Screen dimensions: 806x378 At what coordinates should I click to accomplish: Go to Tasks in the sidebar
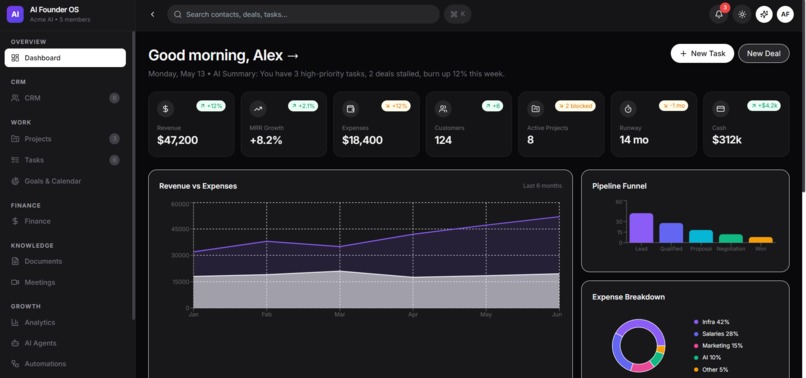(x=65, y=160)
